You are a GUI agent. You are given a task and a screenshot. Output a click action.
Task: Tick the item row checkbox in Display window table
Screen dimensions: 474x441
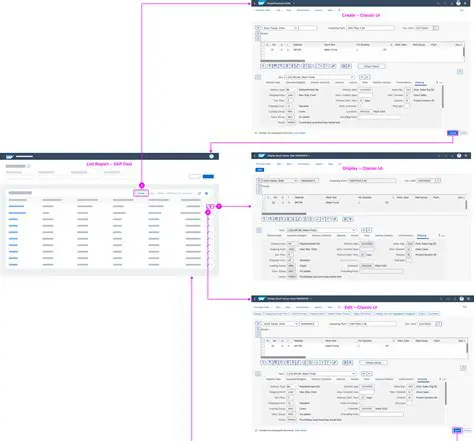(x=264, y=202)
